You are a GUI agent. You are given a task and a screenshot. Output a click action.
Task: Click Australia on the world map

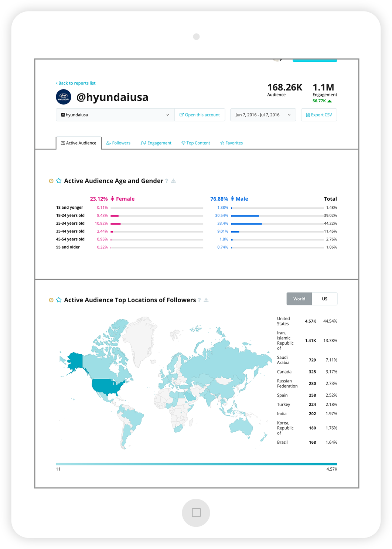[242, 426]
